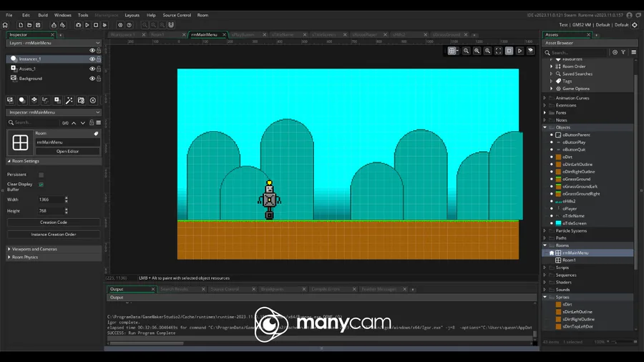This screenshot has width=644, height=362.
Task: Add a new asset with plus icon
Action: [615, 52]
